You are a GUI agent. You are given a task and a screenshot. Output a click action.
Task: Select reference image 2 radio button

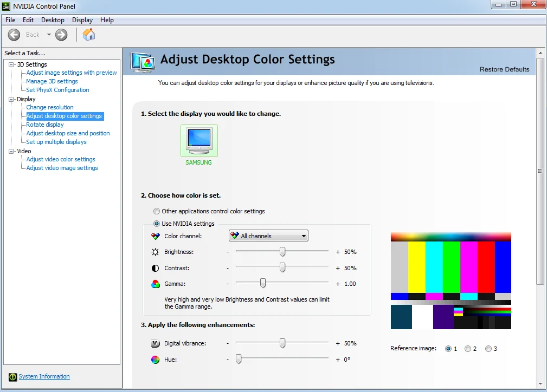coord(468,349)
